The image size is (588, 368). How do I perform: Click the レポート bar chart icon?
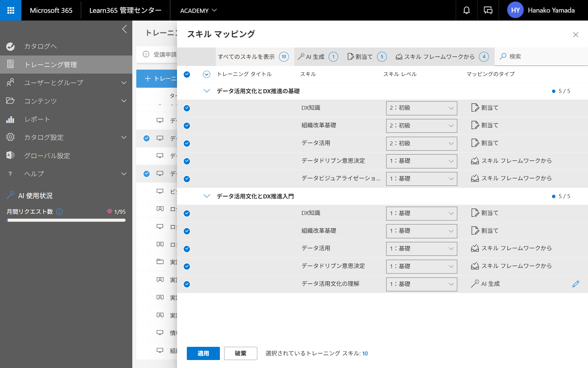(10, 119)
